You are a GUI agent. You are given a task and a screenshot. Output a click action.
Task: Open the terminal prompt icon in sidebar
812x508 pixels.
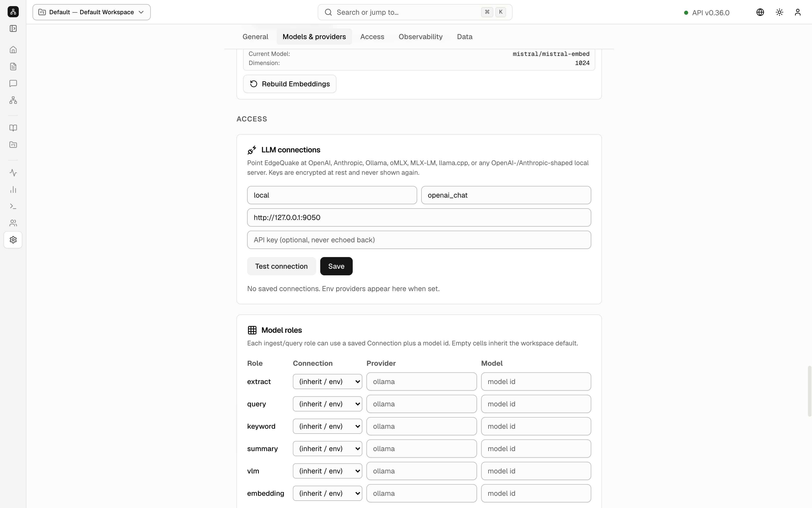click(x=13, y=206)
